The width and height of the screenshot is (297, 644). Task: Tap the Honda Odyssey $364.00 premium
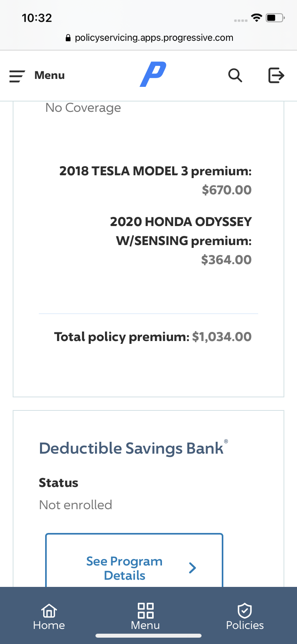coord(226,260)
